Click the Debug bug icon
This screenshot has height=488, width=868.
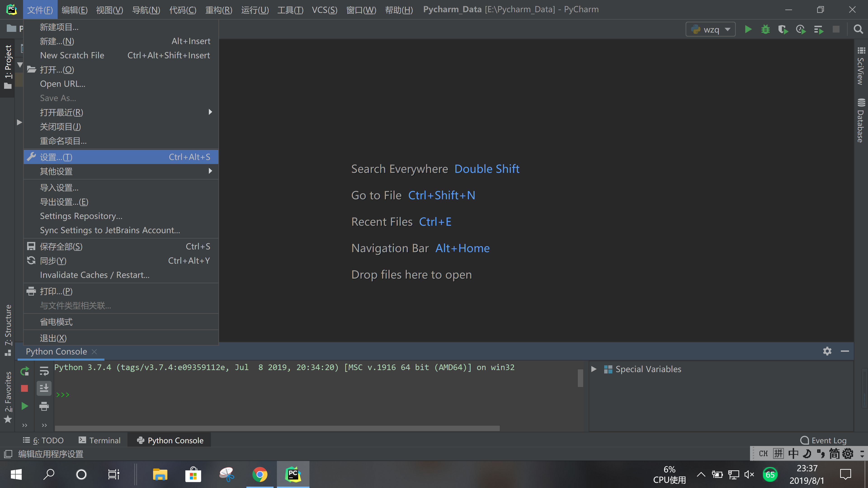[x=765, y=30]
